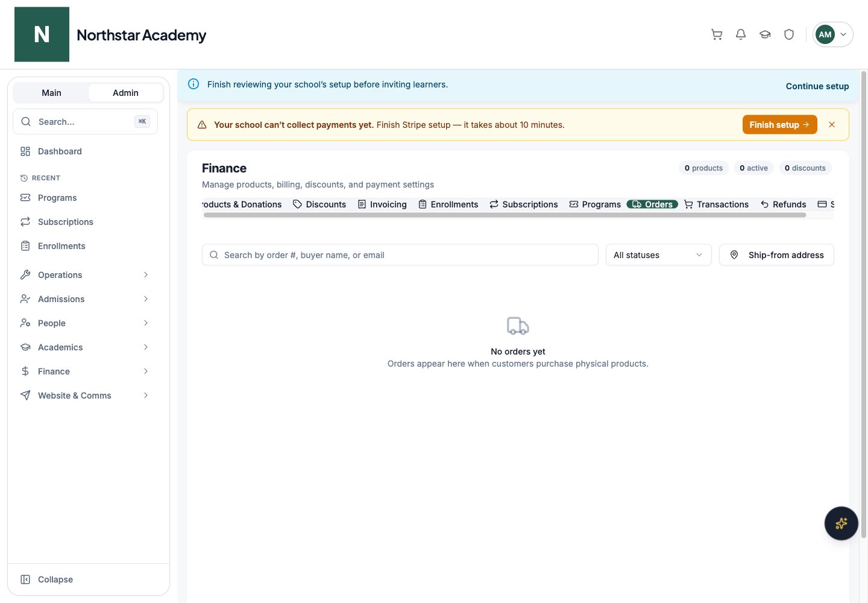The height and width of the screenshot is (603, 868).
Task: Click the graduation cap icon in header
Action: pos(765,34)
